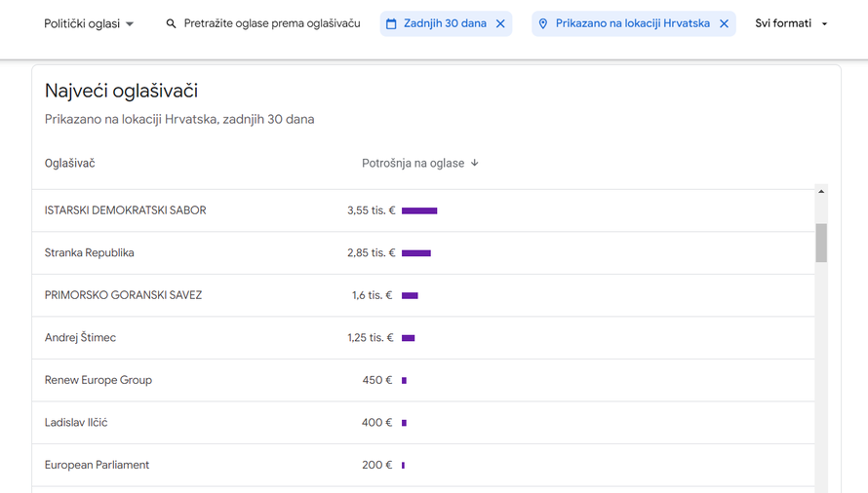This screenshot has width=868, height=493.
Task: Open the Politički oglasi dropdown
Action: [89, 23]
